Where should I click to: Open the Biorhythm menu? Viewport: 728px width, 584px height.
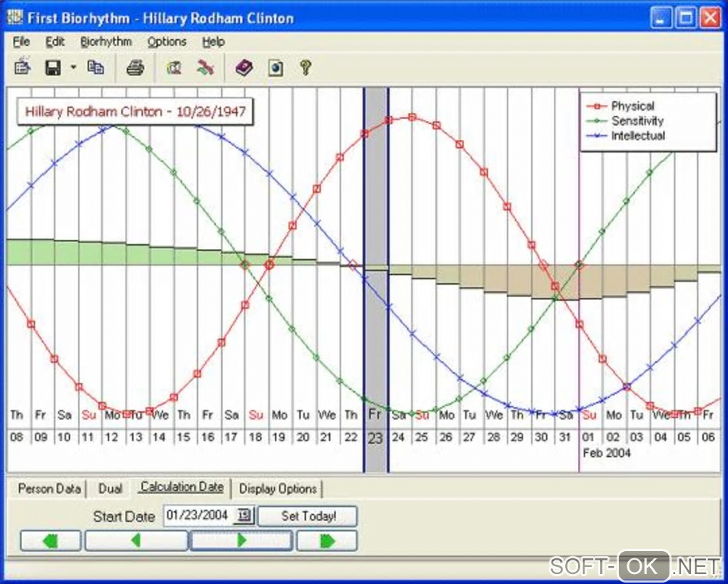[106, 42]
